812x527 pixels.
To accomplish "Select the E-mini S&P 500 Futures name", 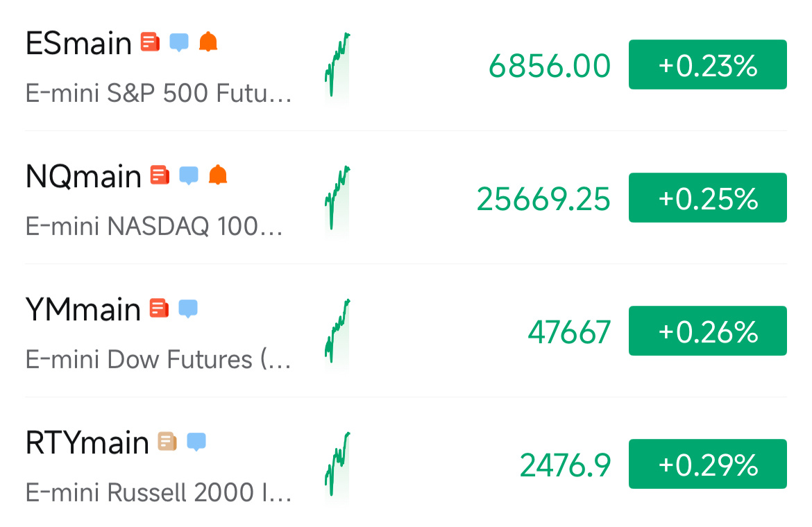I will pos(158,94).
